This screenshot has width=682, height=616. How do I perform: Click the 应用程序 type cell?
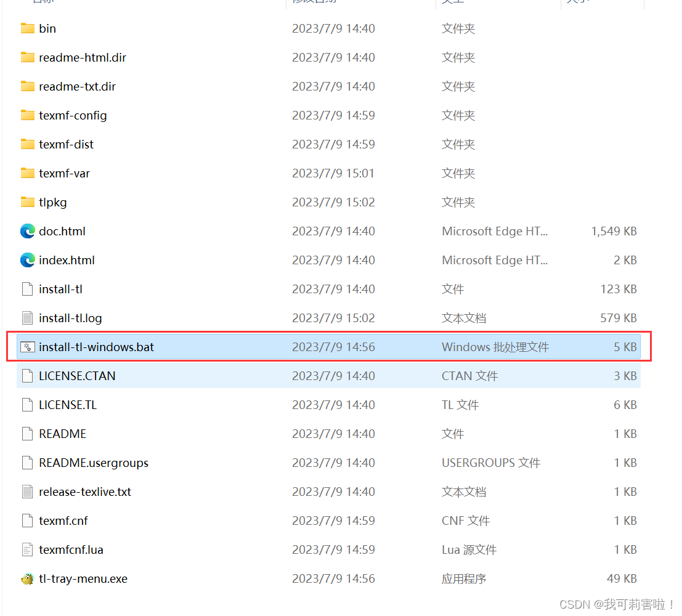click(x=464, y=578)
